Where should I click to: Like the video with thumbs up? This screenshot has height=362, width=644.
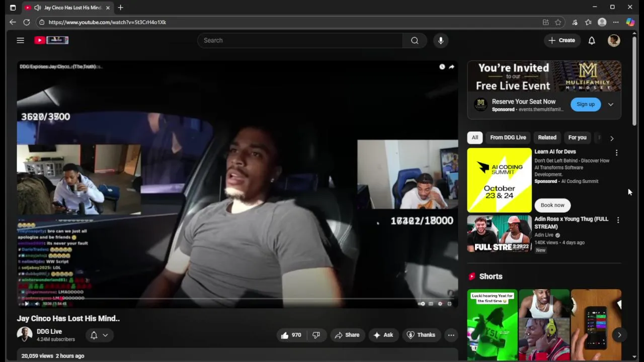(291, 335)
